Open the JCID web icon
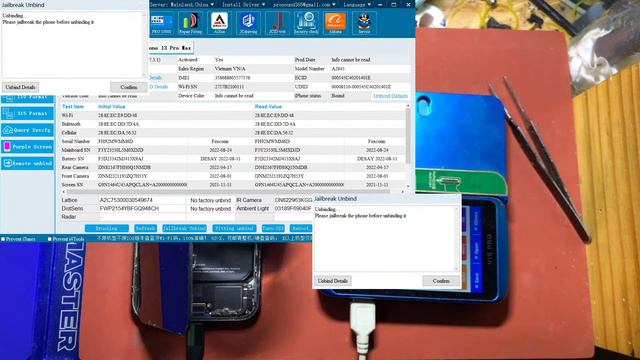This screenshot has width=640, height=360. (x=277, y=23)
